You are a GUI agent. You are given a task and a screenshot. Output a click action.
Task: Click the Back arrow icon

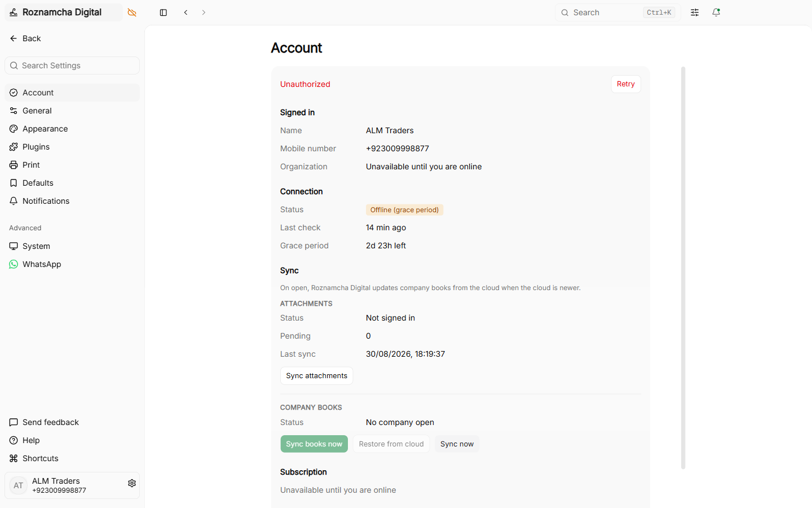pos(14,38)
